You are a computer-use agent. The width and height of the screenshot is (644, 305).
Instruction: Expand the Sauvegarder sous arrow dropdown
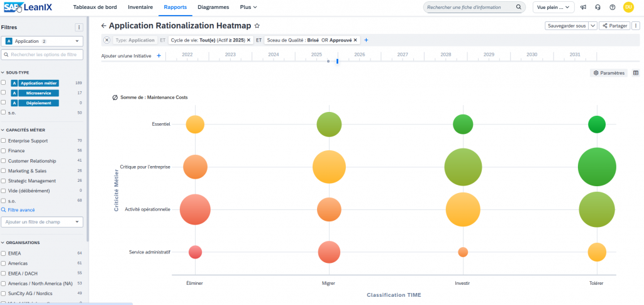592,26
